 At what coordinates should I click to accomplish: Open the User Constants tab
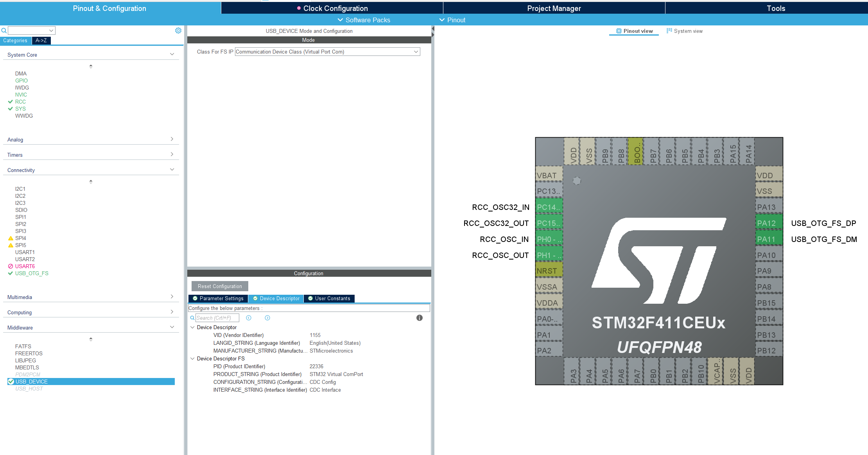[329, 298]
